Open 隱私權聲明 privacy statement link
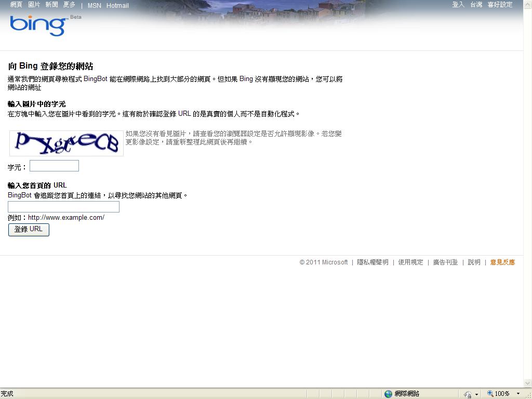Viewport: 532px width, 399px height. tap(373, 262)
